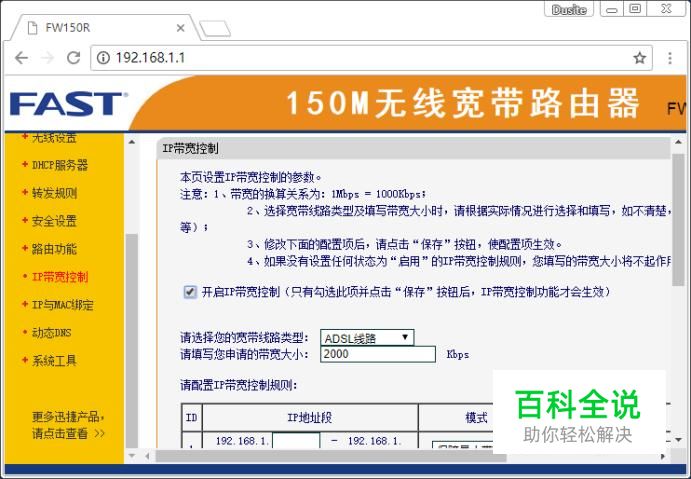
Task: Maximize the browser window
Action: pos(635,9)
